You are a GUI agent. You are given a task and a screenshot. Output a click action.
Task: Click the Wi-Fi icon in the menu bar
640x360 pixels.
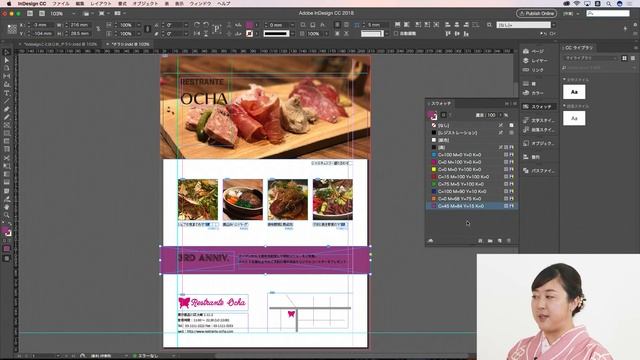576,3
